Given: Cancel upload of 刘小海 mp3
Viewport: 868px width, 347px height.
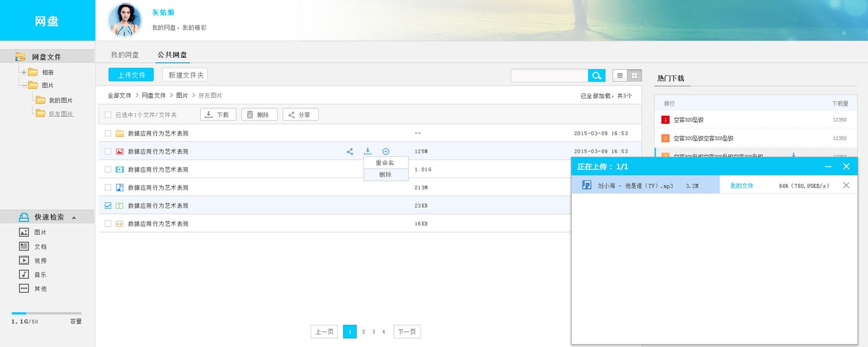Looking at the screenshot, I should [x=846, y=185].
